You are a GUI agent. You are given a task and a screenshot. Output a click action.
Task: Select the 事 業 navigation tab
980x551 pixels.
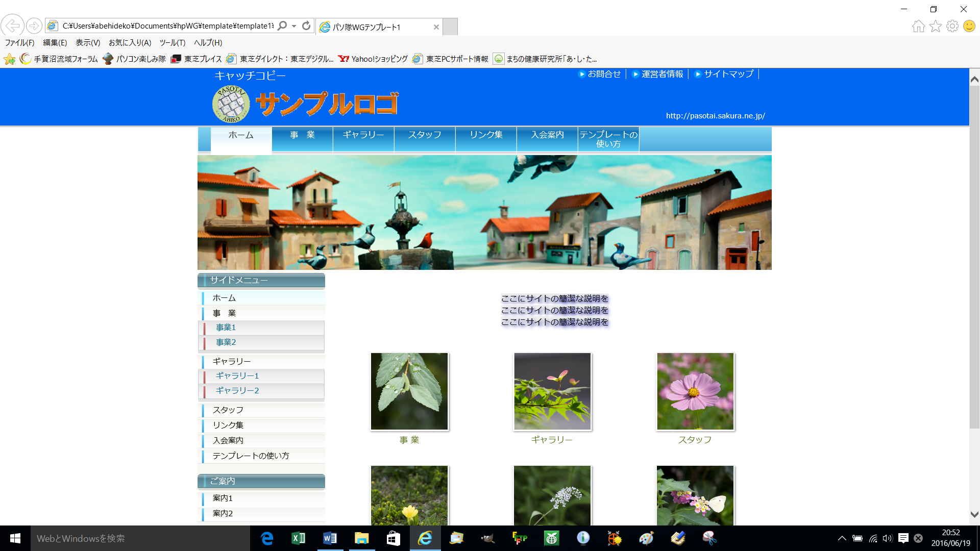point(302,139)
